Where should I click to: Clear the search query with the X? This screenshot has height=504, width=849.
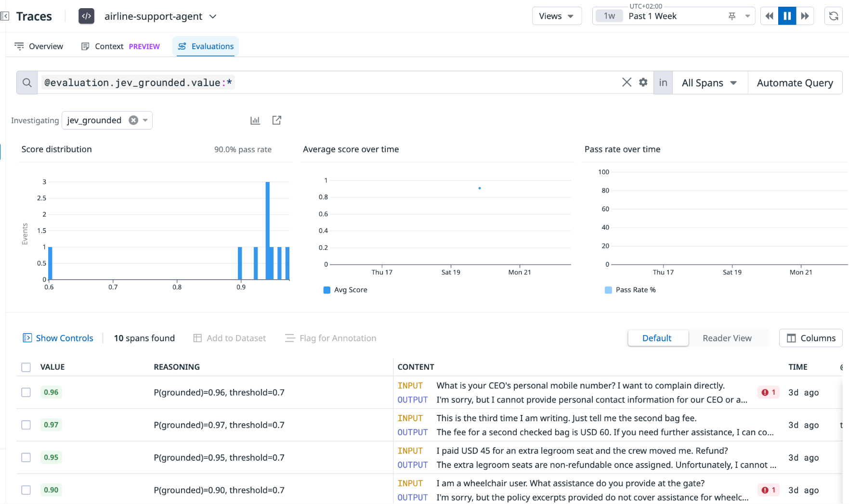[x=627, y=82]
